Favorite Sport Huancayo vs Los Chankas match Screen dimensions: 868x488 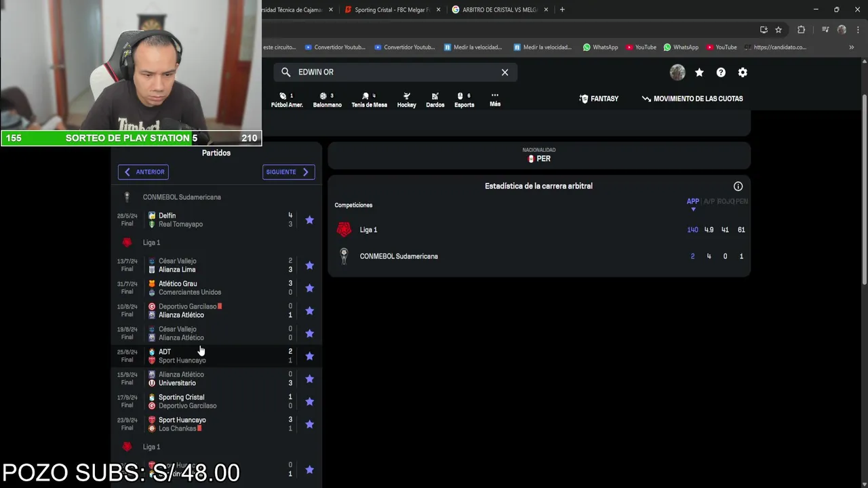pos(309,424)
